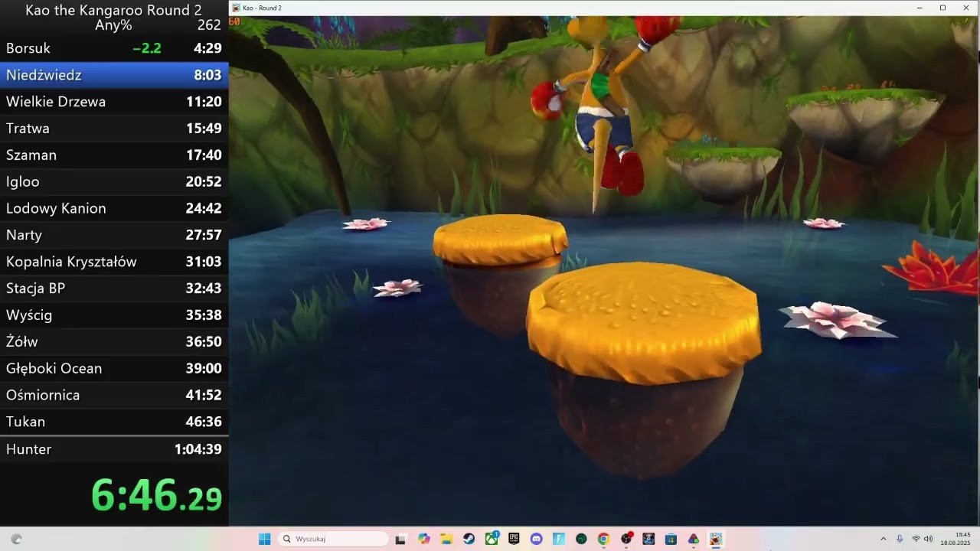Screen dimensions: 980x551
Task: Open Discord from the taskbar
Action: tap(536, 539)
